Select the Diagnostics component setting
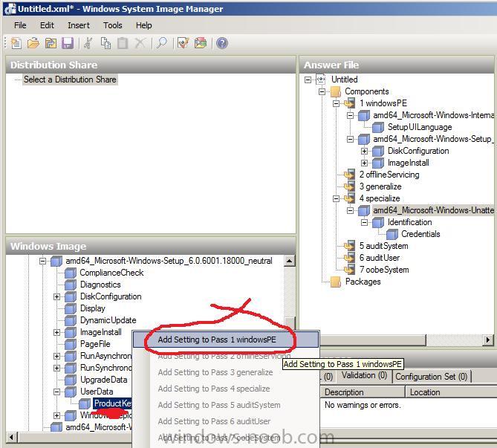 point(100,285)
